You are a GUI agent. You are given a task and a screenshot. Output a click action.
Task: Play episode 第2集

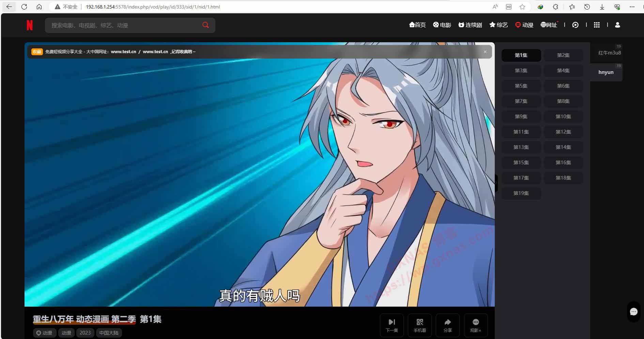(563, 55)
